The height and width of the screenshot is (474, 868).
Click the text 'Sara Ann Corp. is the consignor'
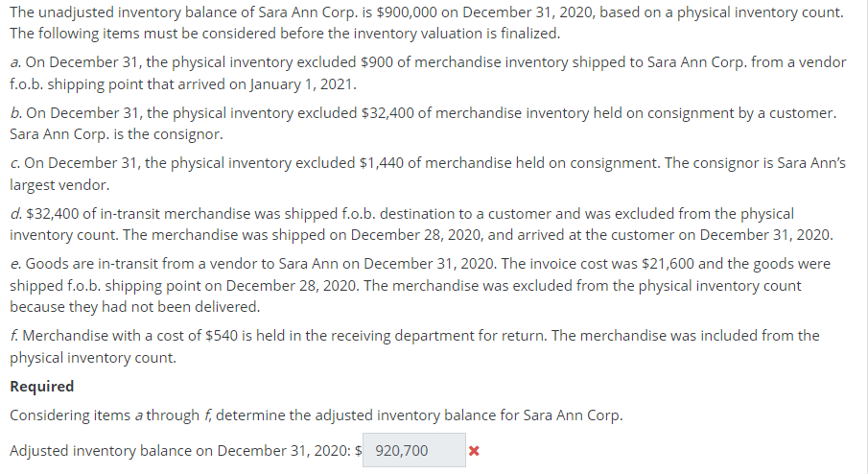[116, 134]
